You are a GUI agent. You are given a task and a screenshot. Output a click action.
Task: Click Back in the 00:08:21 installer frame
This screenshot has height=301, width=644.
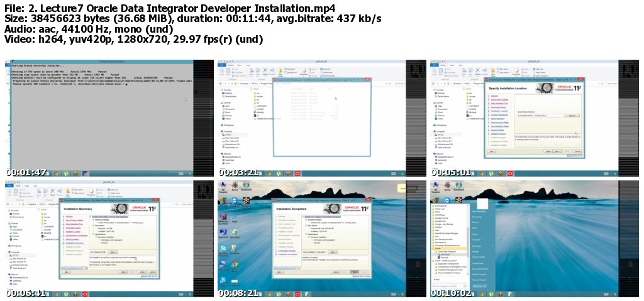click(x=336, y=272)
